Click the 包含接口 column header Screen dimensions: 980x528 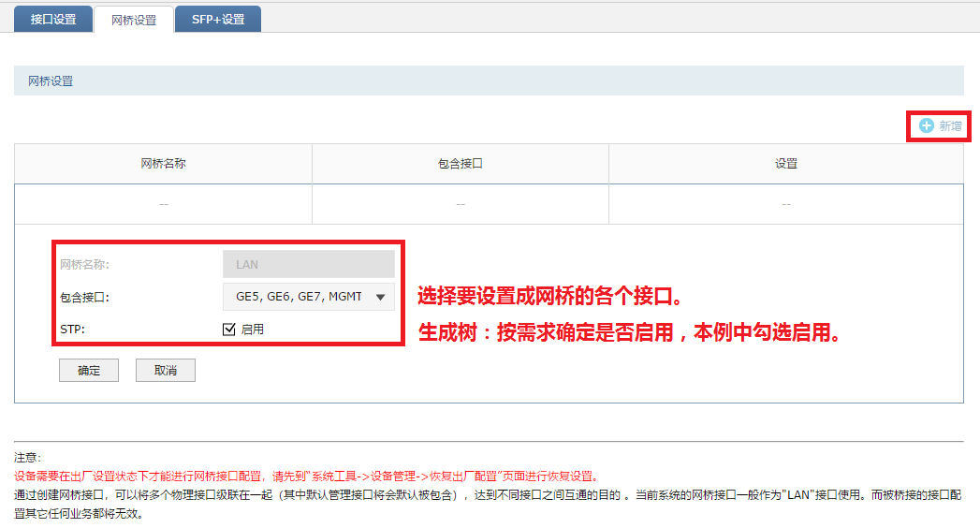click(461, 164)
